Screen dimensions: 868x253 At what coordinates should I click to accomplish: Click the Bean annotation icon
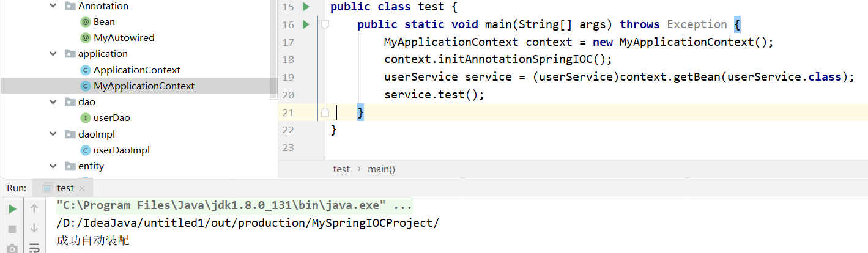click(86, 22)
